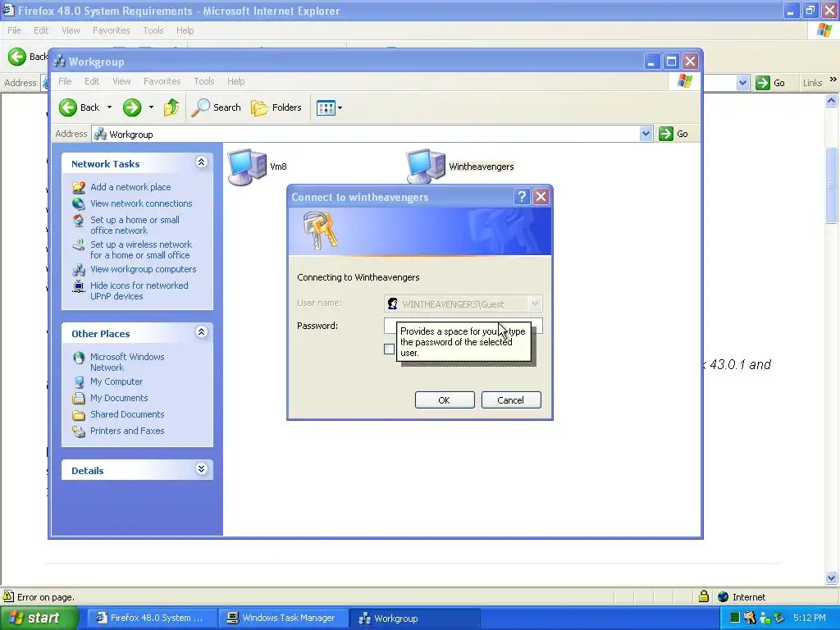Click Go button in Internet Explorer window
Screen dimensions: 840x630
tap(771, 83)
